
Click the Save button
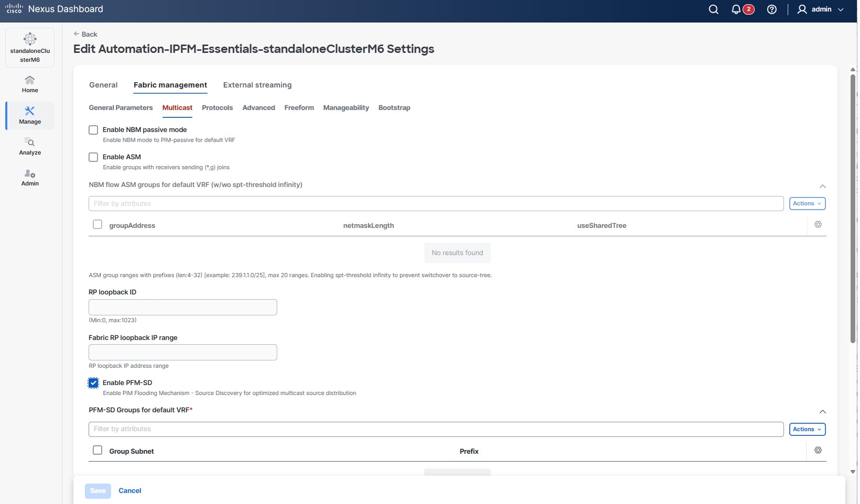pyautogui.click(x=98, y=491)
